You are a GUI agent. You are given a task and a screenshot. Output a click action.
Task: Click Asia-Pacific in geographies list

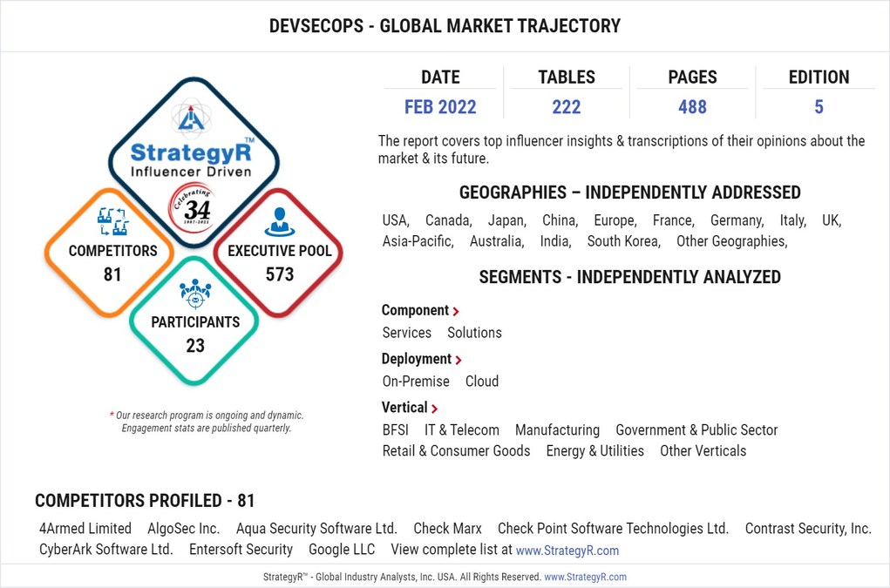click(418, 241)
